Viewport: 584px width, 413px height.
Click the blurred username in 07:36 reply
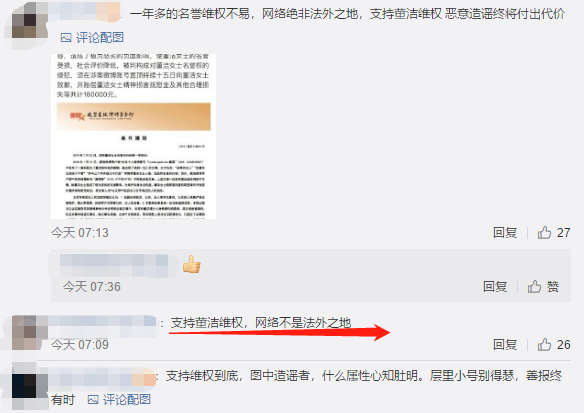point(114,264)
